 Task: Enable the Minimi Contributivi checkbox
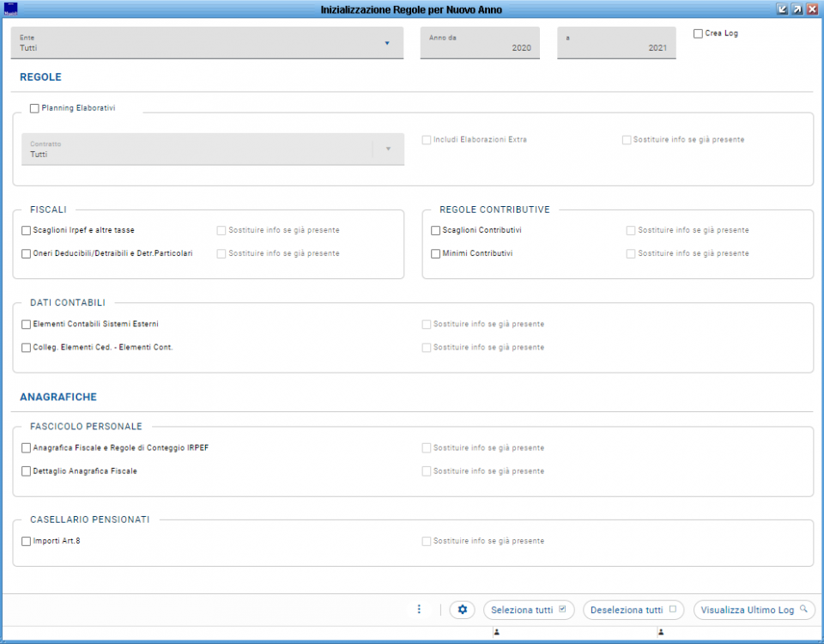pos(435,253)
